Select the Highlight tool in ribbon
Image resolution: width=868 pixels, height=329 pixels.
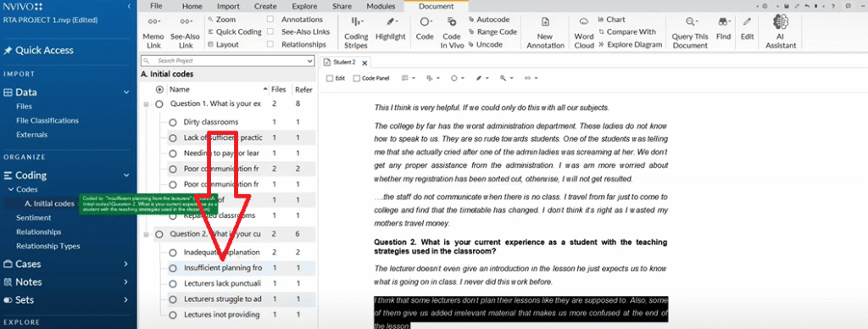pyautogui.click(x=390, y=29)
